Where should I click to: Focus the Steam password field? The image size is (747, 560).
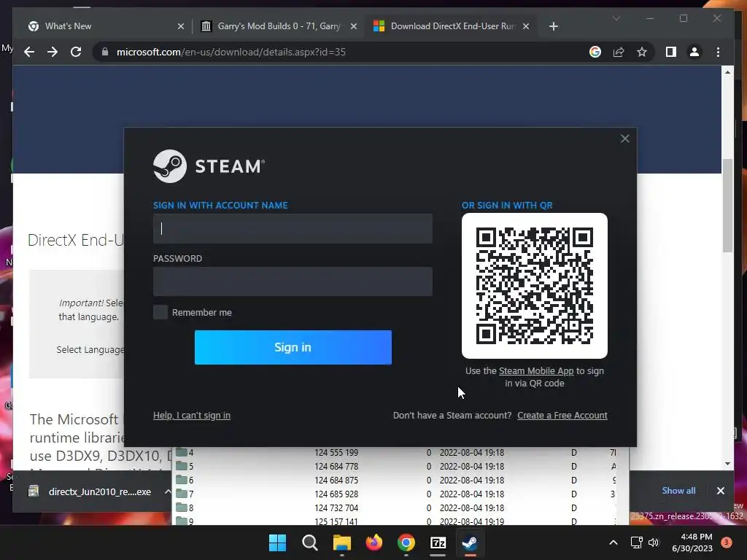[293, 281]
